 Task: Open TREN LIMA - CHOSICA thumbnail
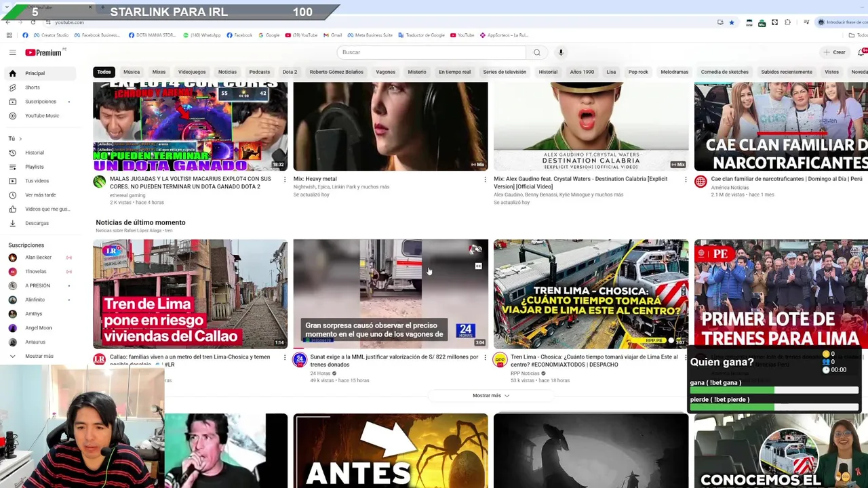[591, 294]
